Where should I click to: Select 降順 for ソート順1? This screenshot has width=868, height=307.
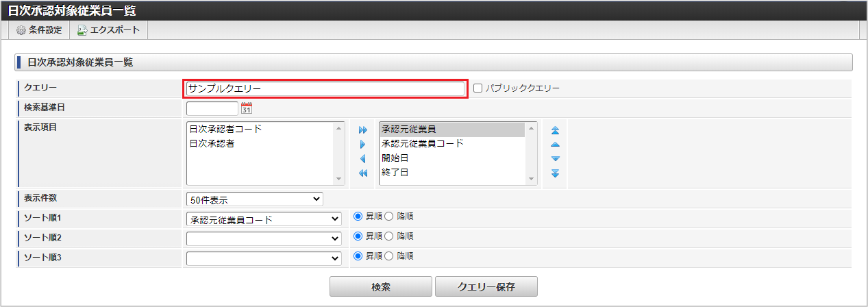(389, 216)
